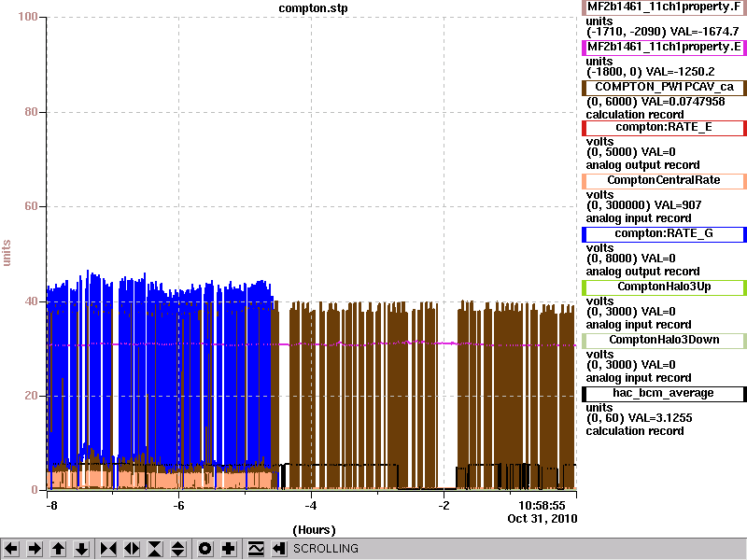Screen dimensions: 747x560
Task: Click the horizontal zoom-in (inward triangles) icon
Action: point(108,549)
